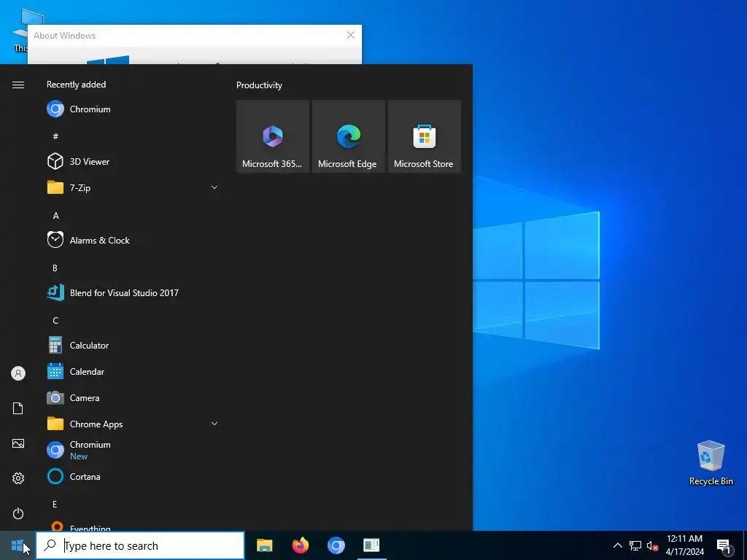Open the Microsoft 365 tile
This screenshot has height=560, width=747.
(273, 136)
